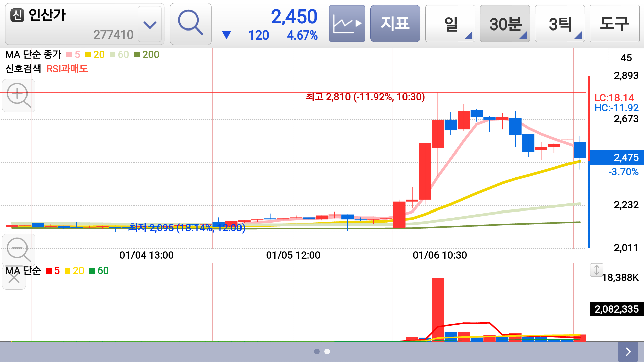Select the 30분 minute period tab

click(505, 23)
